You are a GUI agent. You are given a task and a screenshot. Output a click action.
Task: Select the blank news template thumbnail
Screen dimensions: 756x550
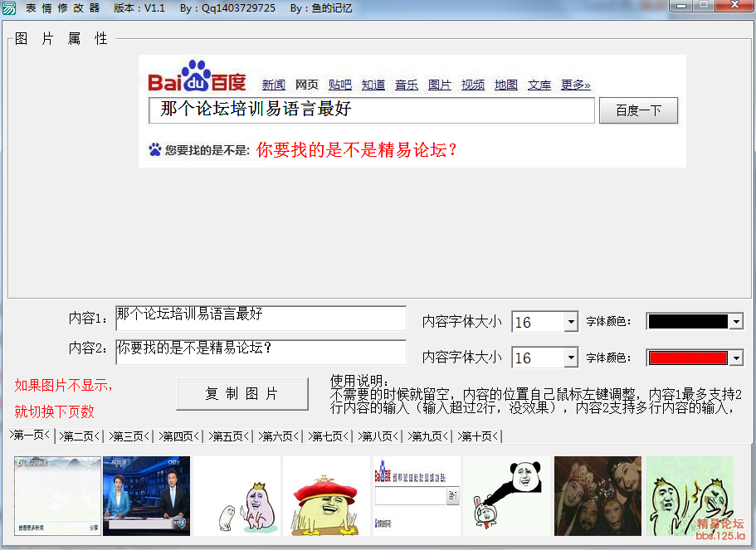pyautogui.click(x=57, y=495)
